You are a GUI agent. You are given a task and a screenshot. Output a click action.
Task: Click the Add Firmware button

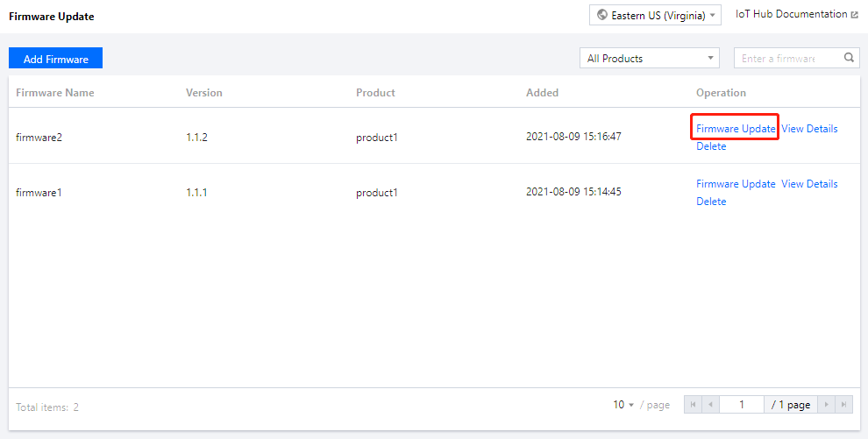(55, 59)
